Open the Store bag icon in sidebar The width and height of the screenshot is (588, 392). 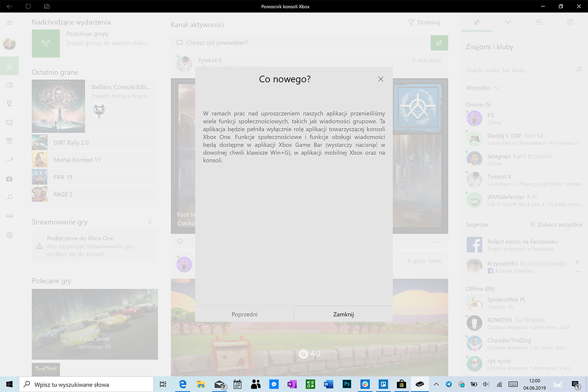click(9, 178)
